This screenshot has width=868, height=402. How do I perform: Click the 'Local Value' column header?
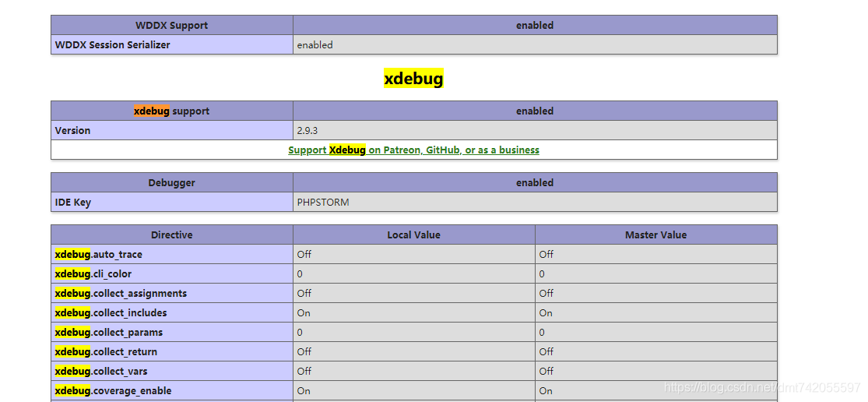pos(414,235)
